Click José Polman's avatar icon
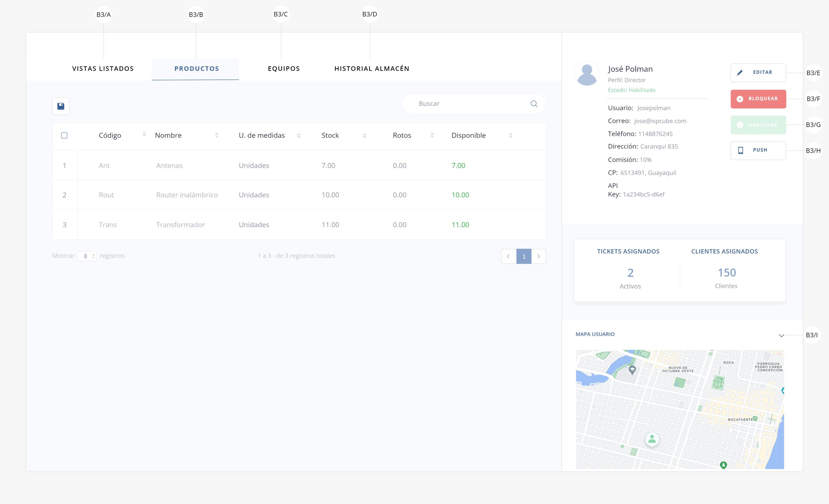The height and width of the screenshot is (504, 829). 587,73
